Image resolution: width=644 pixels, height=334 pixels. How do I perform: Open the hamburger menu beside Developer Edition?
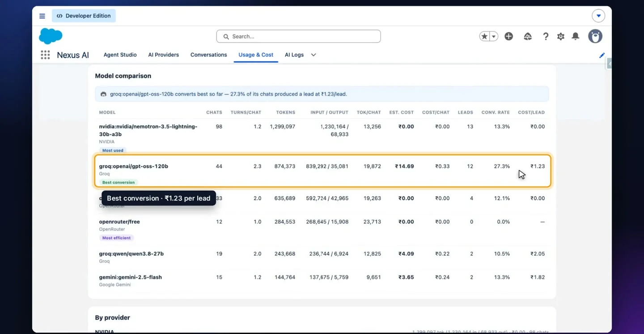(42, 16)
